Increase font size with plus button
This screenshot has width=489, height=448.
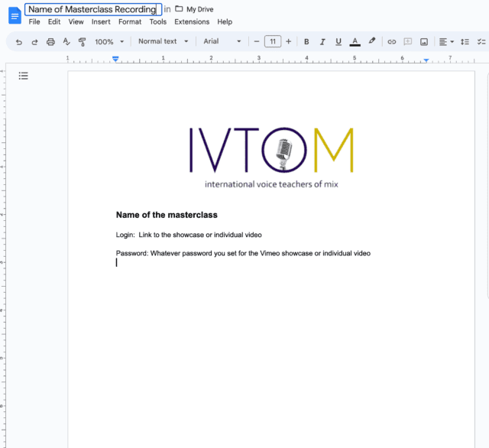coord(288,42)
